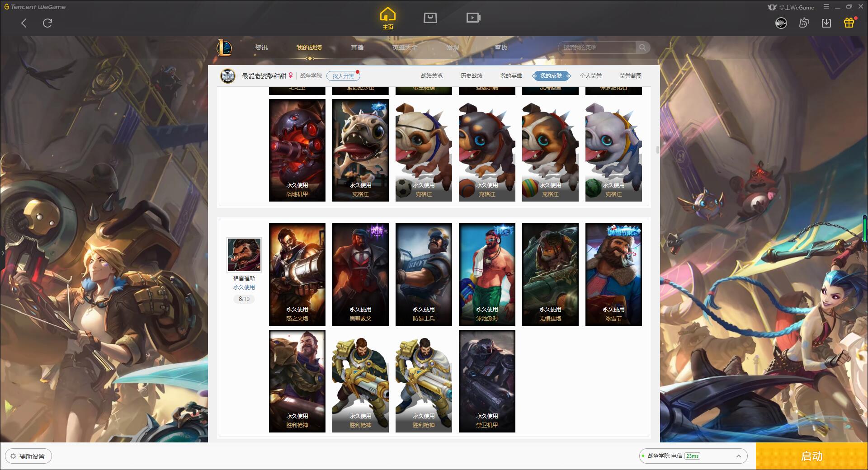
Task: Open the 发现 tab
Action: tap(453, 47)
